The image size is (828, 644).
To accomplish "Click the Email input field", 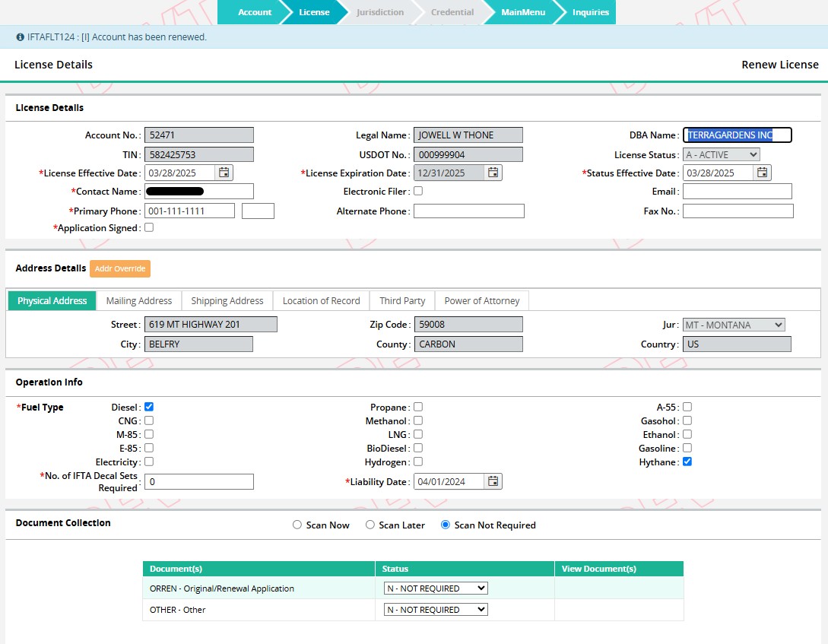I will [x=738, y=192].
